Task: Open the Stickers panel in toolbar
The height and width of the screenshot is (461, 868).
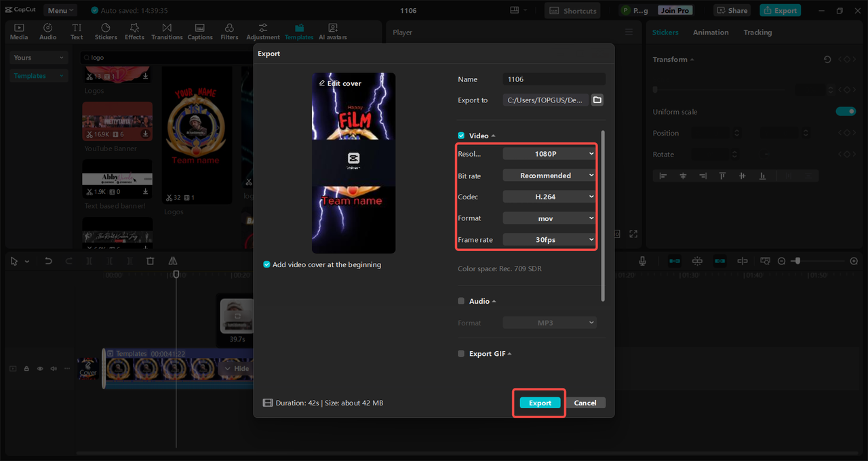Action: coord(106,31)
